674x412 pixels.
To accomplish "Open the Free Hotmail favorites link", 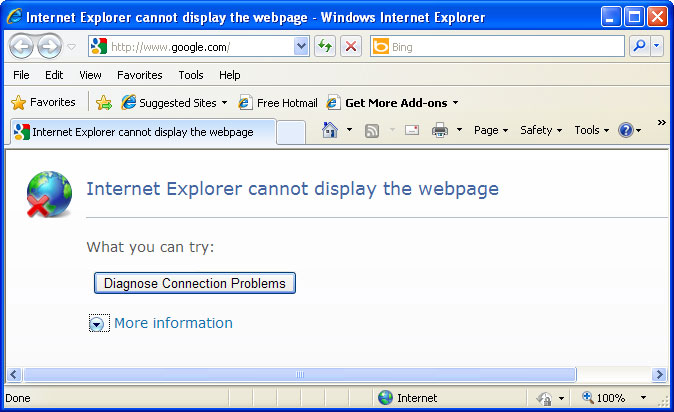I will point(278,103).
